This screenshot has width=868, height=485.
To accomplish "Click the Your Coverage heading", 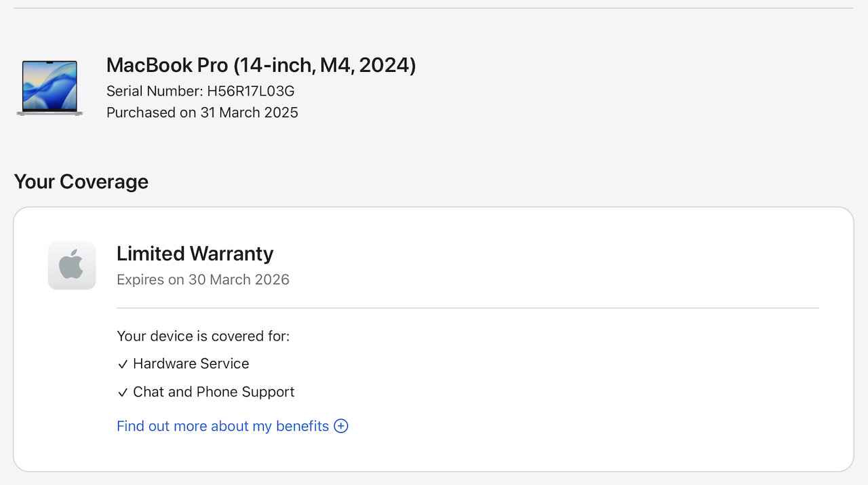I will click(x=81, y=182).
